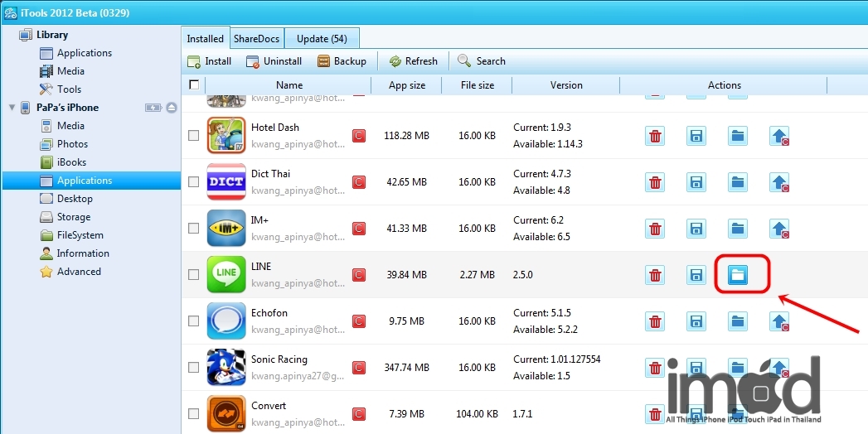The image size is (868, 434).
Task: Click the update arrow icon for IM+
Action: (778, 229)
